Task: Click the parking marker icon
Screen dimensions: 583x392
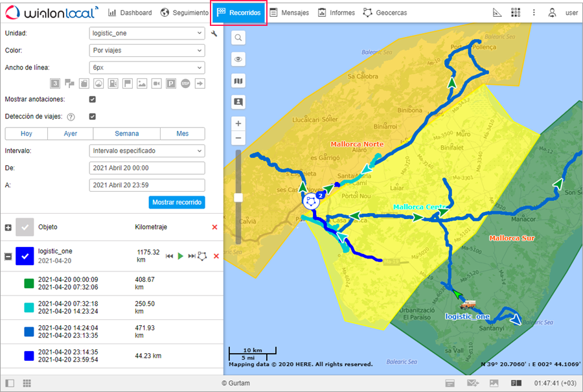Action: [171, 84]
